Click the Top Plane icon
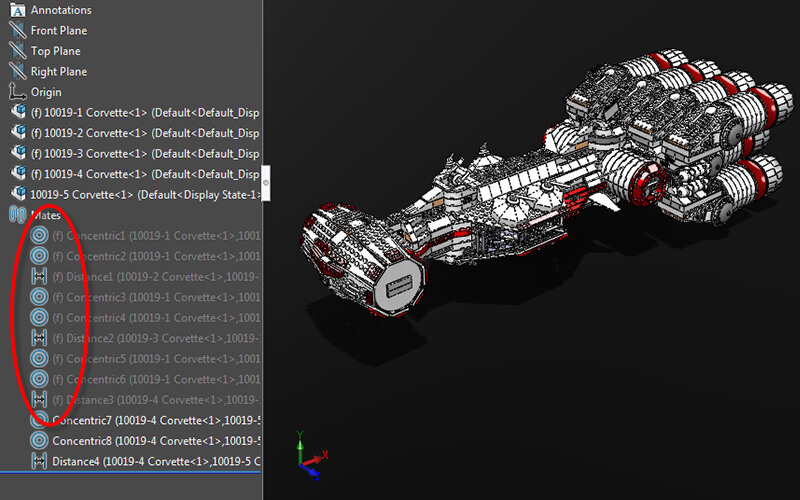This screenshot has width=800, height=500. [17, 51]
